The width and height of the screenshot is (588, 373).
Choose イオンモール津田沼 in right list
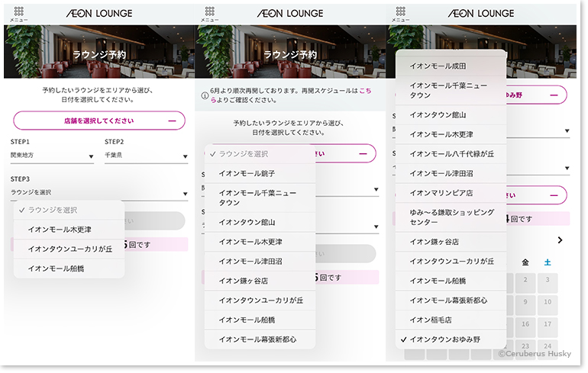[451, 173]
